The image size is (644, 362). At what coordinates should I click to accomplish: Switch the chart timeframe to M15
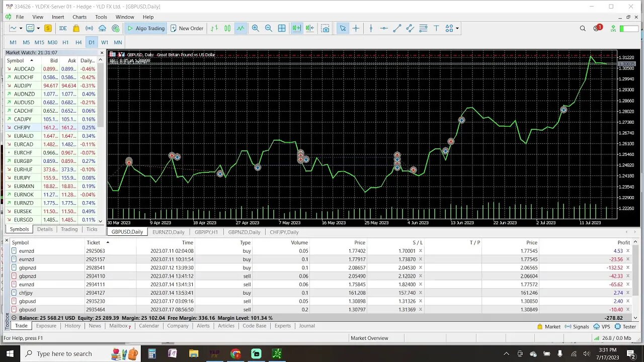(x=39, y=43)
